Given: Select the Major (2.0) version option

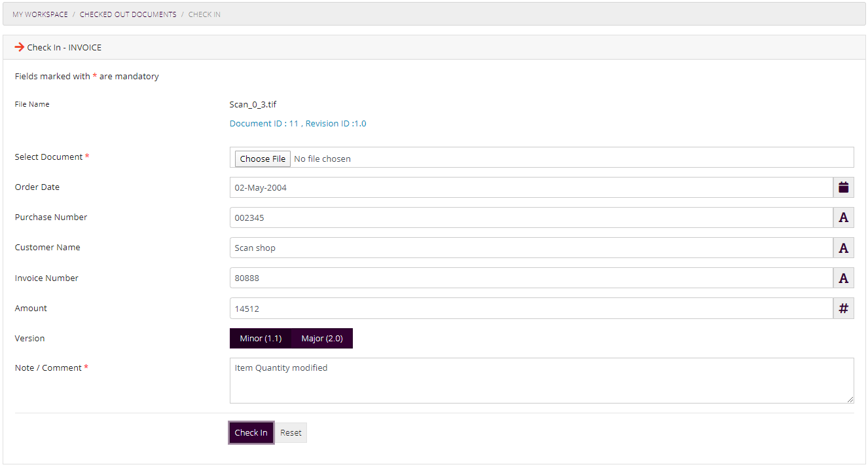Looking at the screenshot, I should point(322,339).
